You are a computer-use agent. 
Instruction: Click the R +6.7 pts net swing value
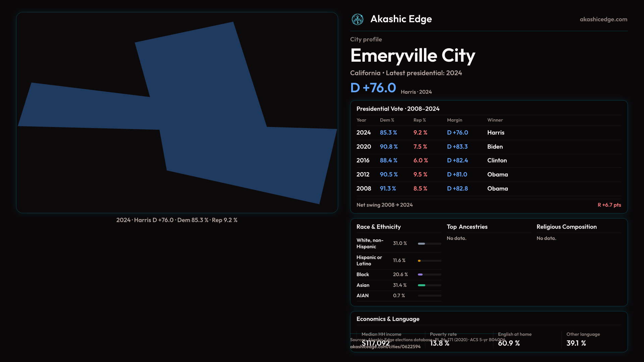(609, 205)
